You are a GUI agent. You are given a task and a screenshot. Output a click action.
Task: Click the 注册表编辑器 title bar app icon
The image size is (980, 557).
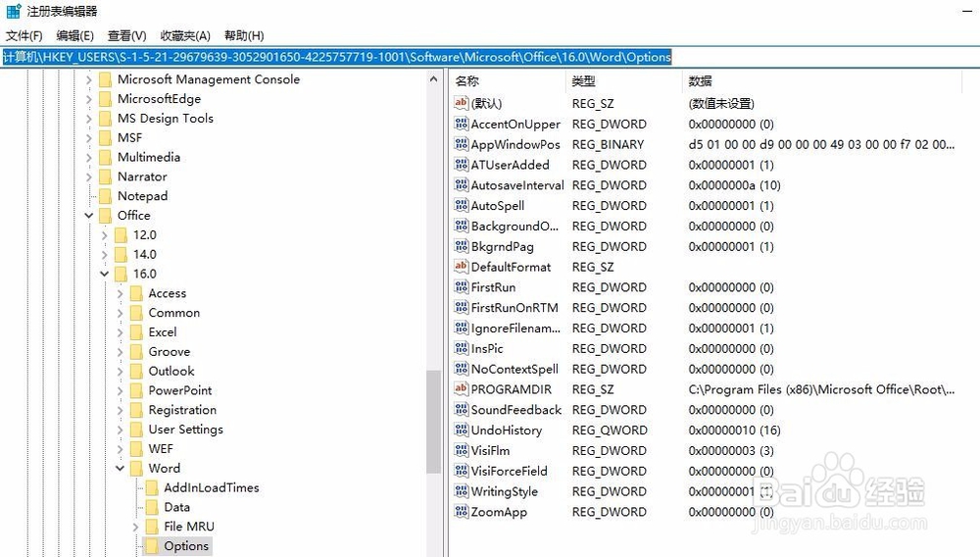pyautogui.click(x=13, y=11)
